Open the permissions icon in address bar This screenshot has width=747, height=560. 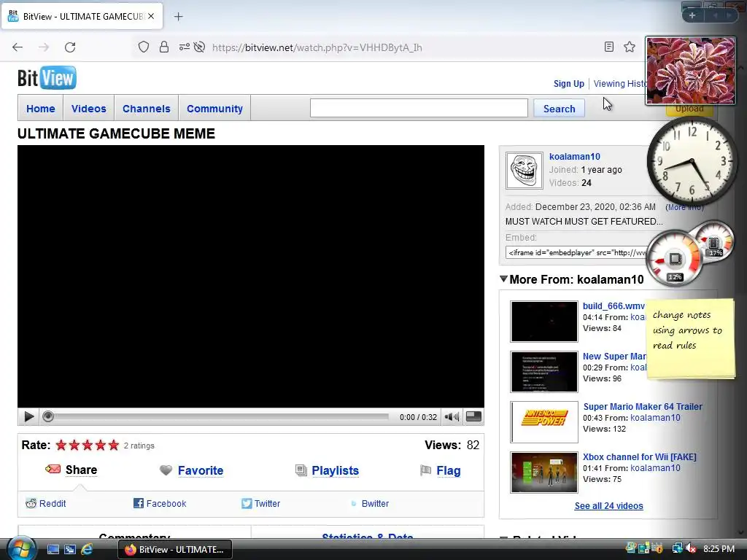[x=185, y=47]
